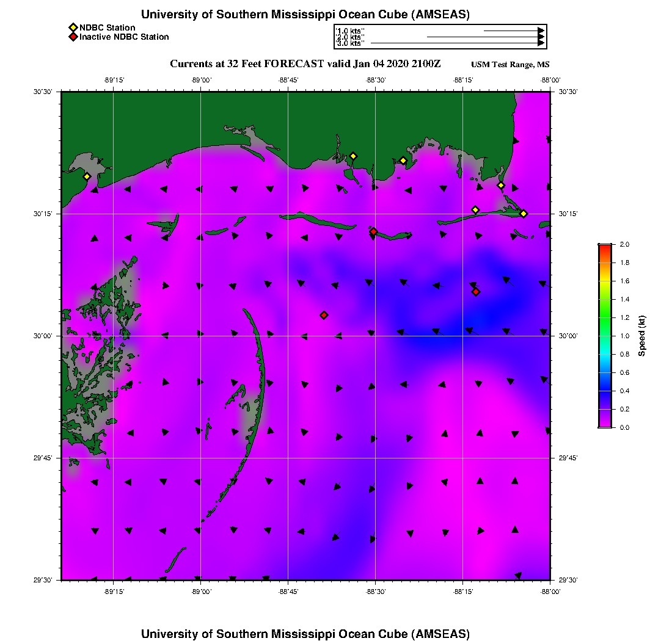The height and width of the screenshot is (641, 672).
Task: Click the top Ocean Cube (AMSEAS) title
Action: [305, 15]
